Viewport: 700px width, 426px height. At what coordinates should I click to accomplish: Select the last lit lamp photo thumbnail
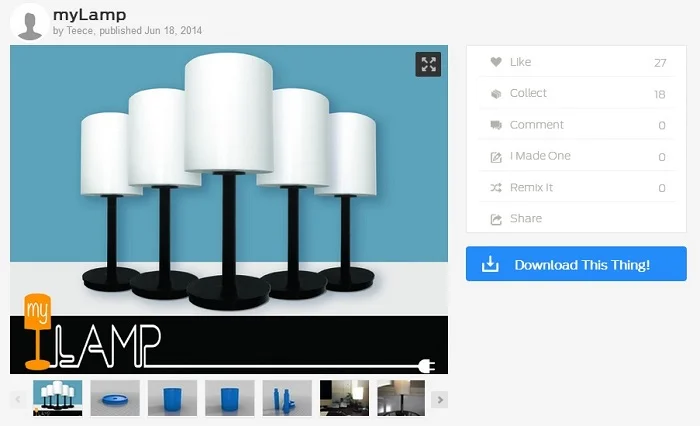pos(401,398)
